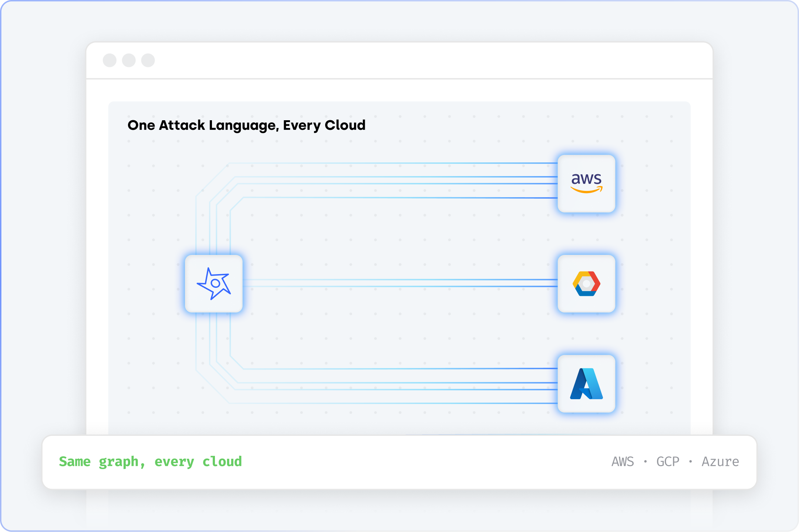This screenshot has width=799, height=532.
Task: Click the 'One Attack Language, Every Cloud' heading
Action: pyautogui.click(x=246, y=125)
